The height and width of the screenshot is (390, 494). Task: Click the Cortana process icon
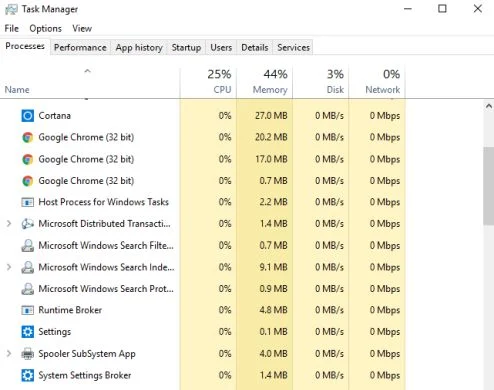[27, 116]
